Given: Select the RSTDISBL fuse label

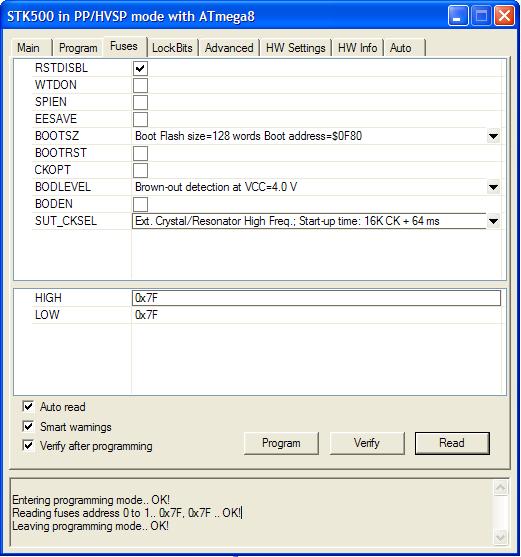Looking at the screenshot, I should tap(61, 68).
